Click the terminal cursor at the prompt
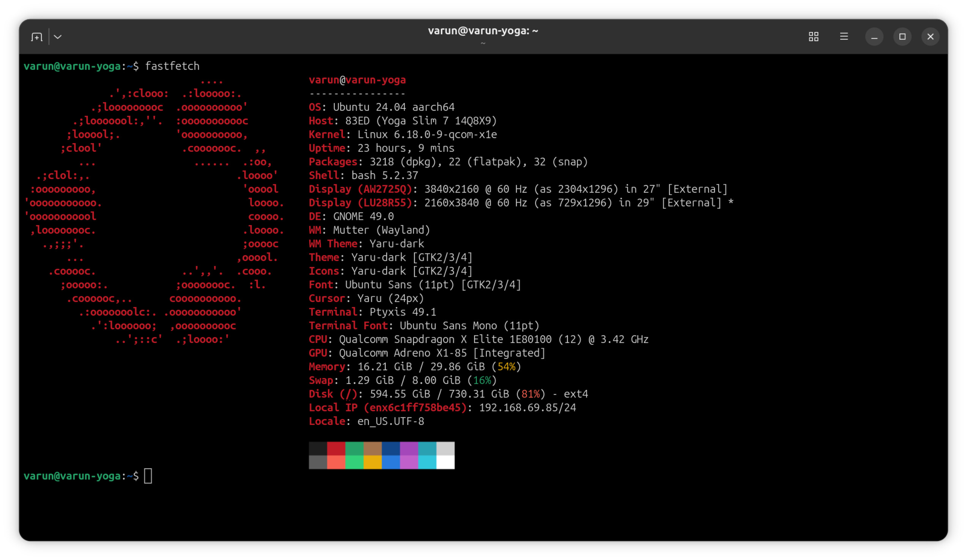Screen dimensions: 967x560 [148, 476]
